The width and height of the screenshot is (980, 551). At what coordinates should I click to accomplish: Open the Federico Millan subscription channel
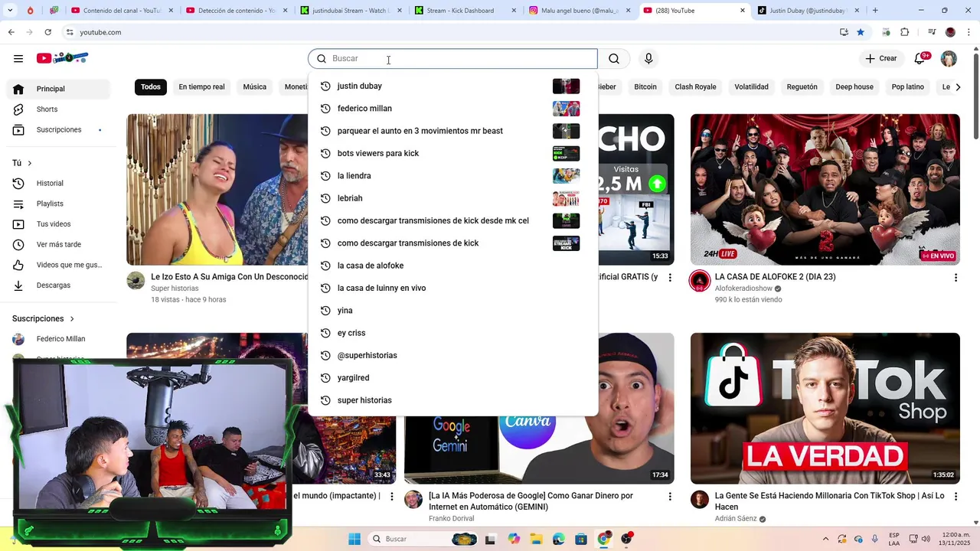coord(58,339)
